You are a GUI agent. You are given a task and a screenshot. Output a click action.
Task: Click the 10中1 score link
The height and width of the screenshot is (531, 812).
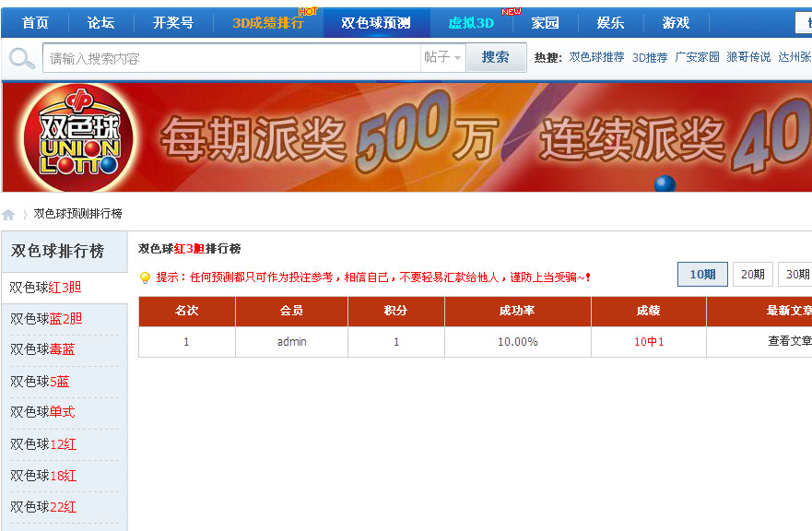(x=649, y=342)
